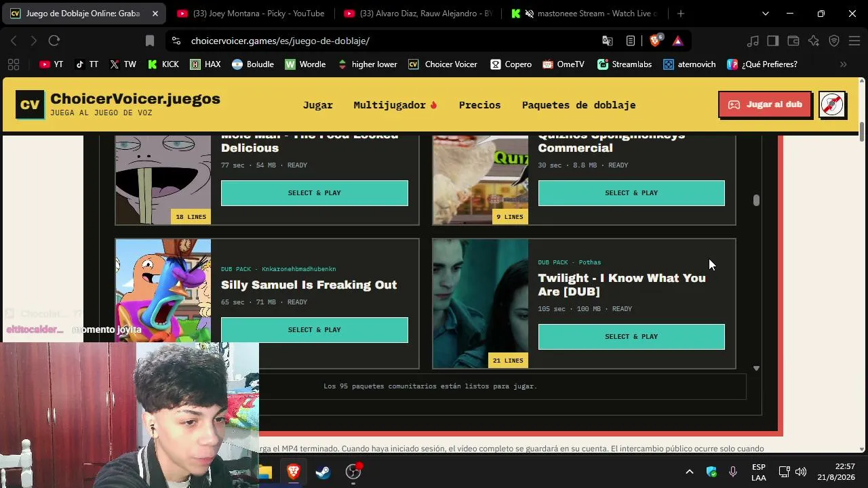Open the Streamlabs bookmark

[625, 64]
